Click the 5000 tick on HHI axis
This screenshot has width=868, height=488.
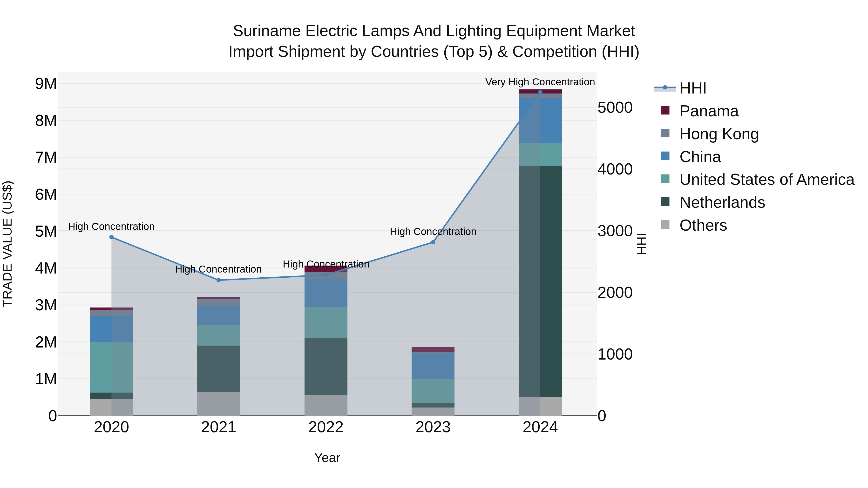[x=615, y=108]
